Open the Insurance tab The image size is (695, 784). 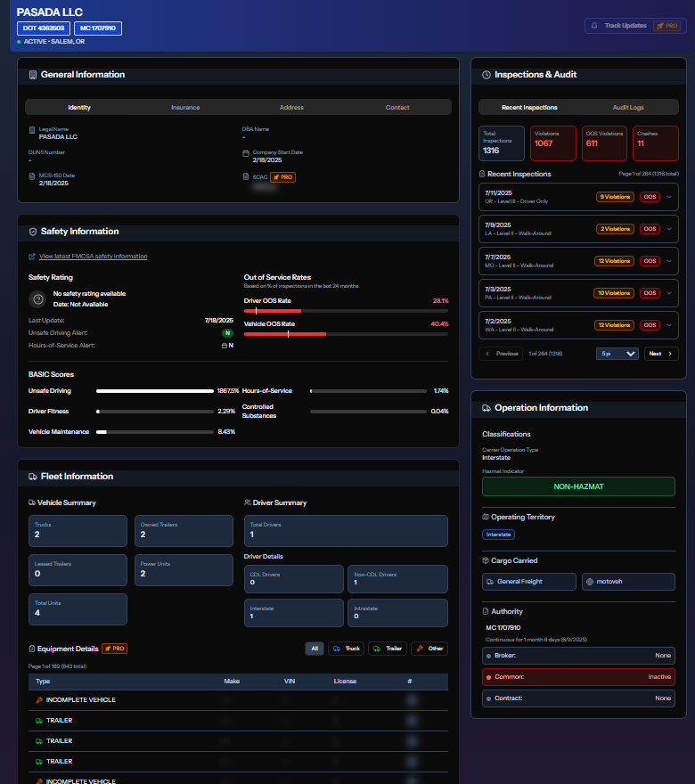tap(185, 108)
